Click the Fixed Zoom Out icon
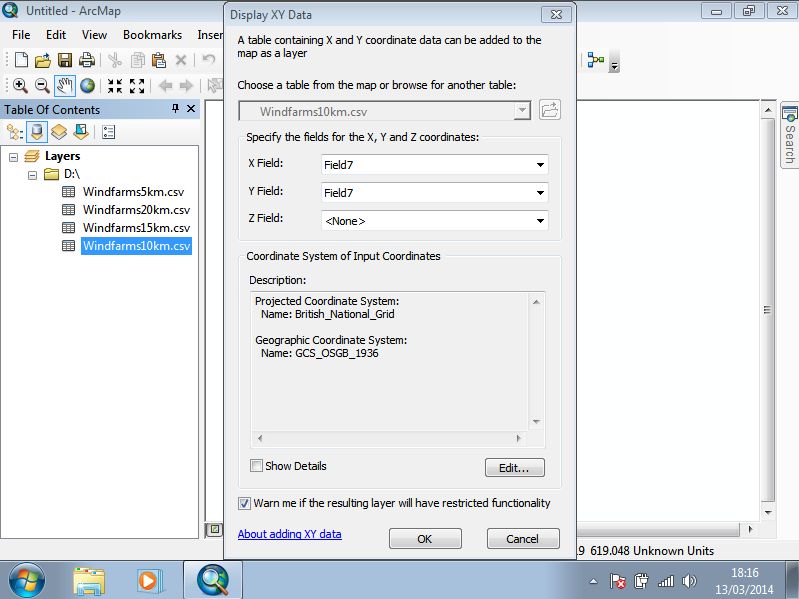This screenshot has height=599, width=799. coord(137,86)
